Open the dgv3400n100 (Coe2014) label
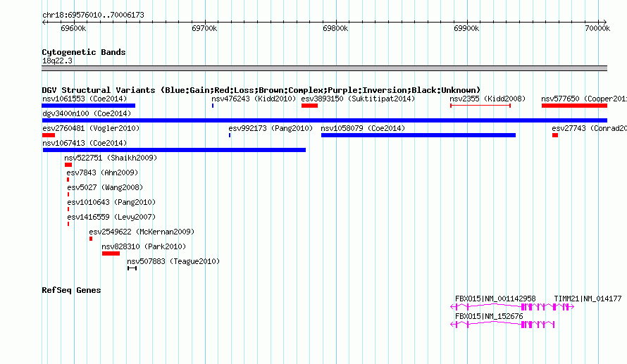Image resolution: width=627 pixels, height=364 pixels. (x=87, y=113)
